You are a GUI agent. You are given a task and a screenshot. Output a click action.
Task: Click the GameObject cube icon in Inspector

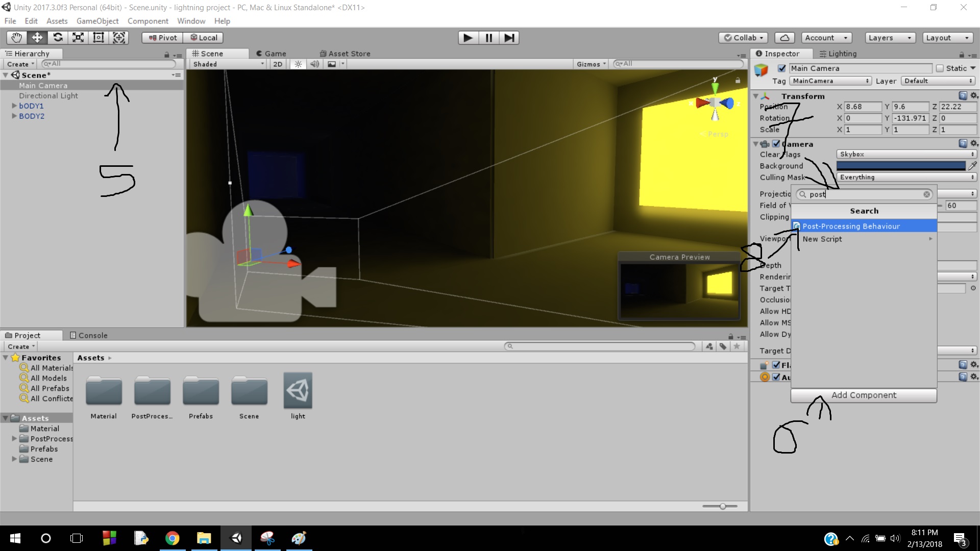[x=761, y=70]
